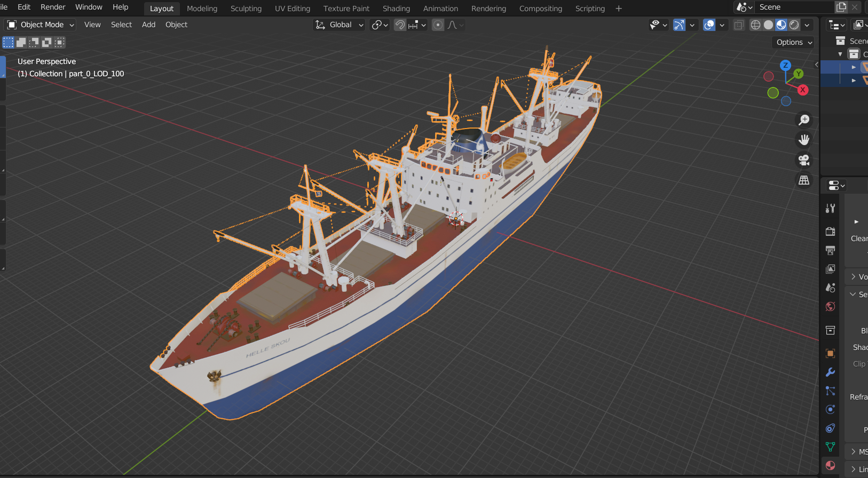
Task: Click the Scene Collection archive icon
Action: click(840, 41)
